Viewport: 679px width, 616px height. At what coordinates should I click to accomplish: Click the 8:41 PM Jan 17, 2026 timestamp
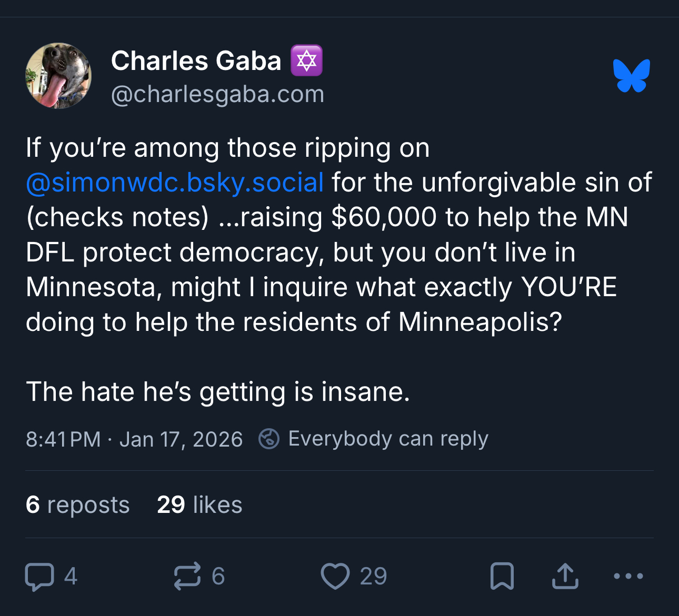coord(134,439)
